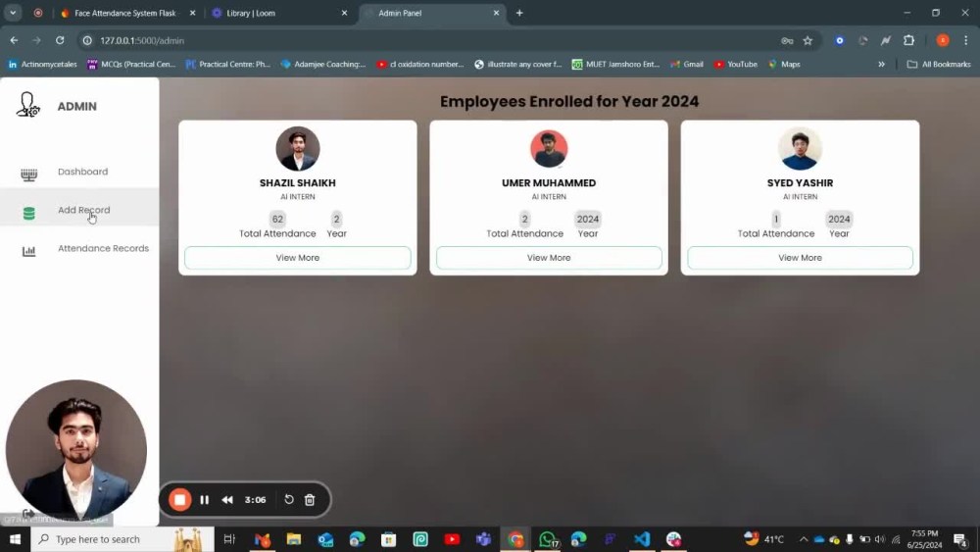
Task: Click the ADMIN user gear logo icon
Action: tap(27, 104)
